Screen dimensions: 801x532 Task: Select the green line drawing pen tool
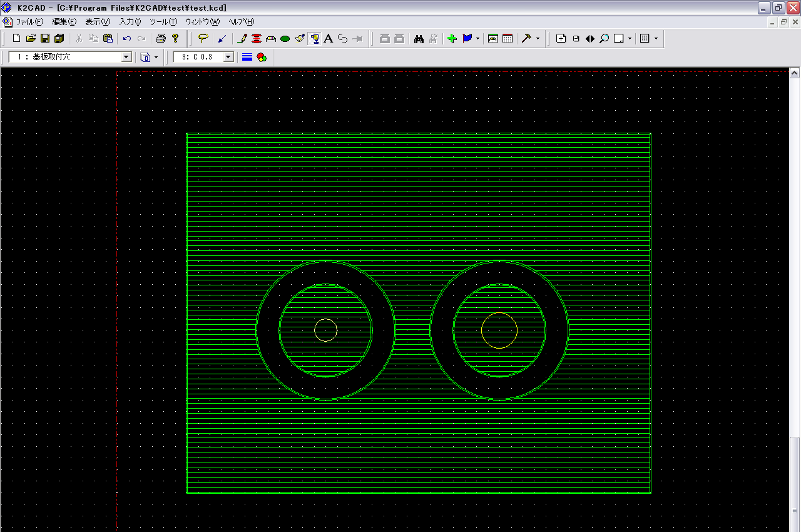242,39
